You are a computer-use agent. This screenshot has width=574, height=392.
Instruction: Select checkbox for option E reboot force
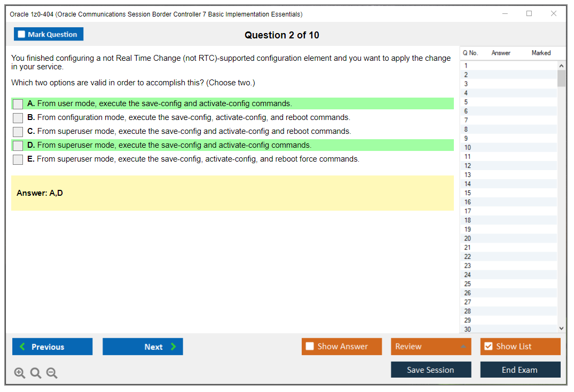coord(18,159)
